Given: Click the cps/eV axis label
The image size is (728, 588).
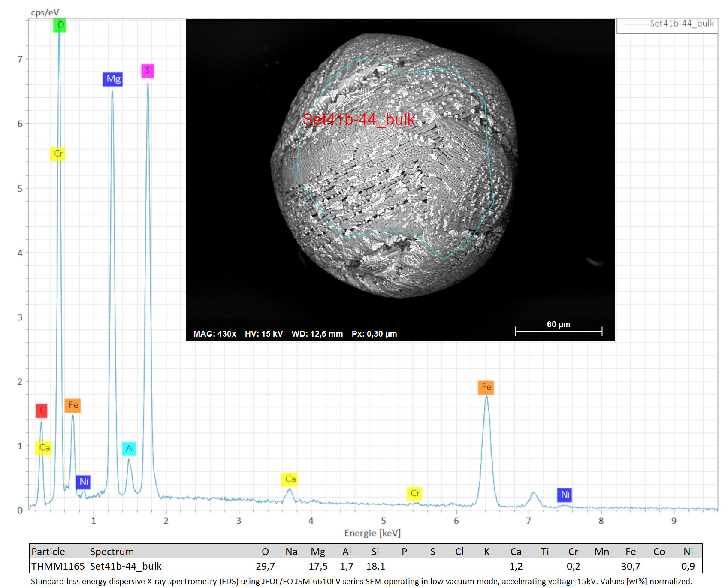Looking at the screenshot, I should click(x=45, y=12).
